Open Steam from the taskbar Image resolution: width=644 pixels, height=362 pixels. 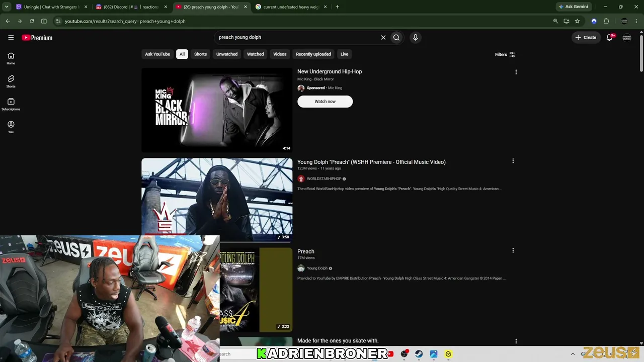click(419, 354)
